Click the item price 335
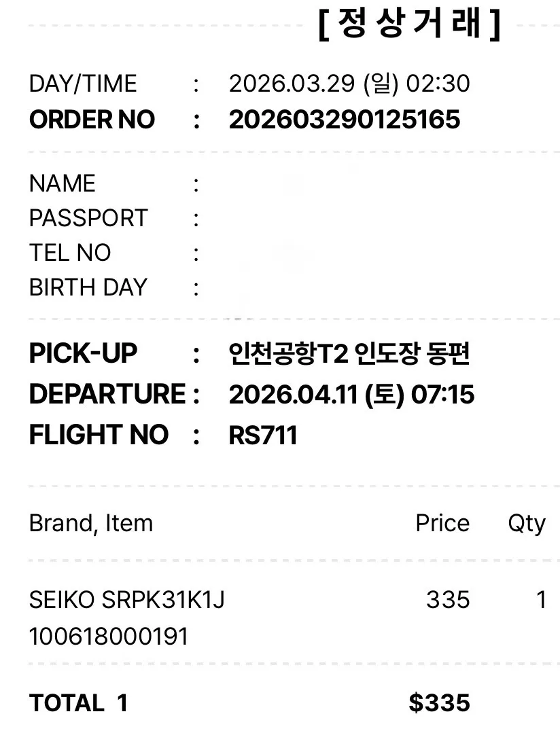 pos(448,600)
